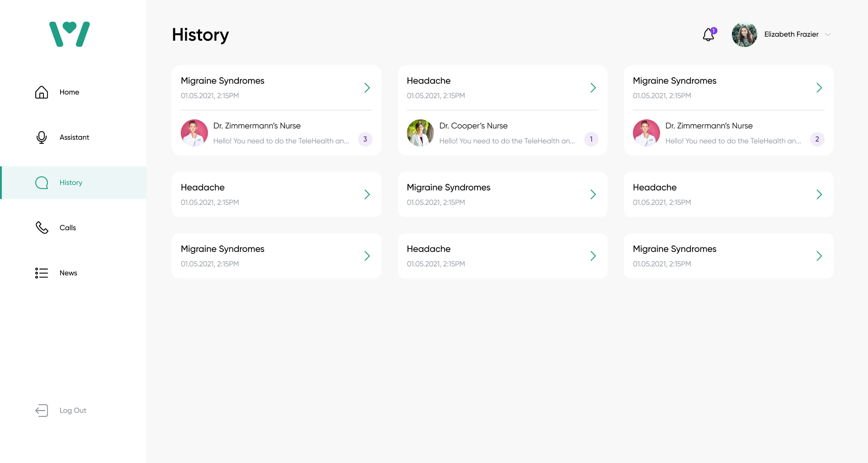Click the app heart logo
Image resolution: width=868 pixels, height=463 pixels.
point(70,34)
